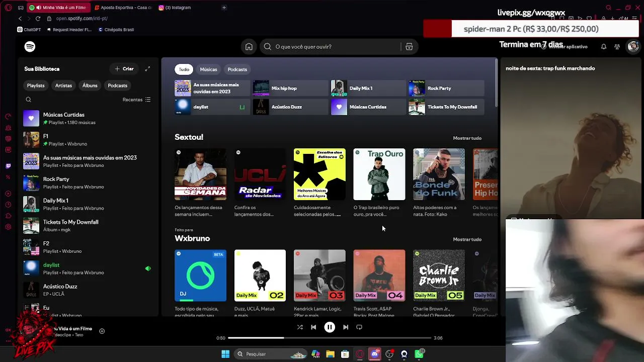Switch to Aposta Esportiva browser tab

[123, 8]
